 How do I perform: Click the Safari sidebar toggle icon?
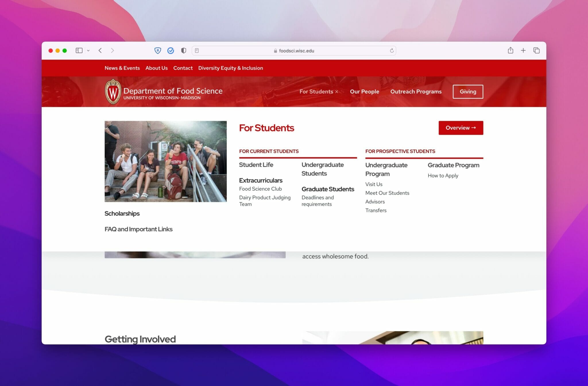coord(79,50)
